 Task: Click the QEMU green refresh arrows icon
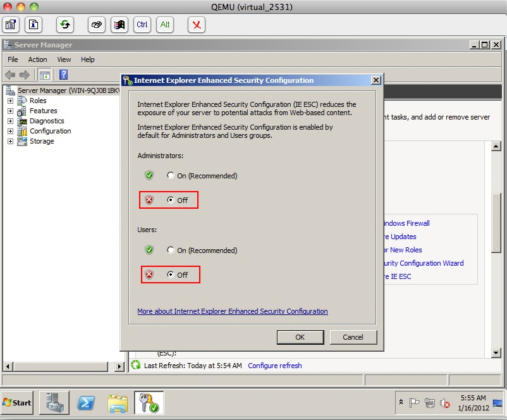[x=65, y=25]
